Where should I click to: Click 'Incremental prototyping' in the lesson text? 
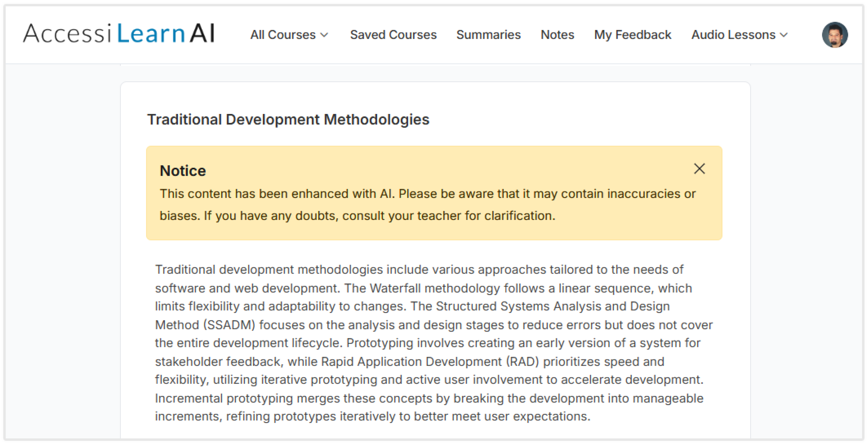point(224,399)
